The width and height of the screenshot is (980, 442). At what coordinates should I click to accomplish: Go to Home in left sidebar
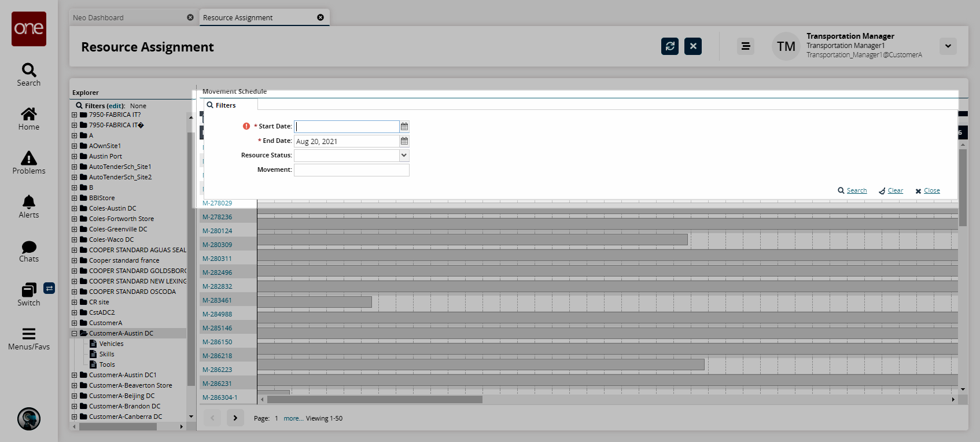point(28,114)
